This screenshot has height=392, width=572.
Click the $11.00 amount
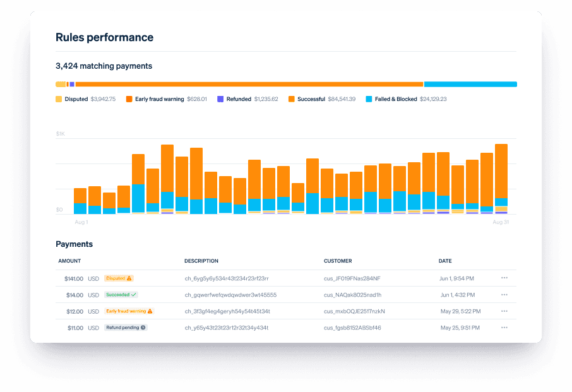[x=75, y=328]
